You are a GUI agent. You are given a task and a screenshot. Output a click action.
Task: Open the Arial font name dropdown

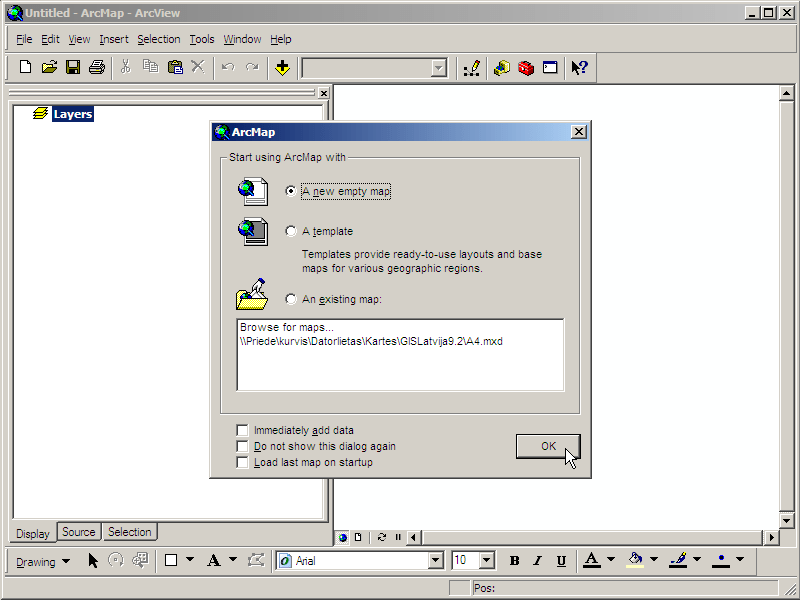pos(435,561)
